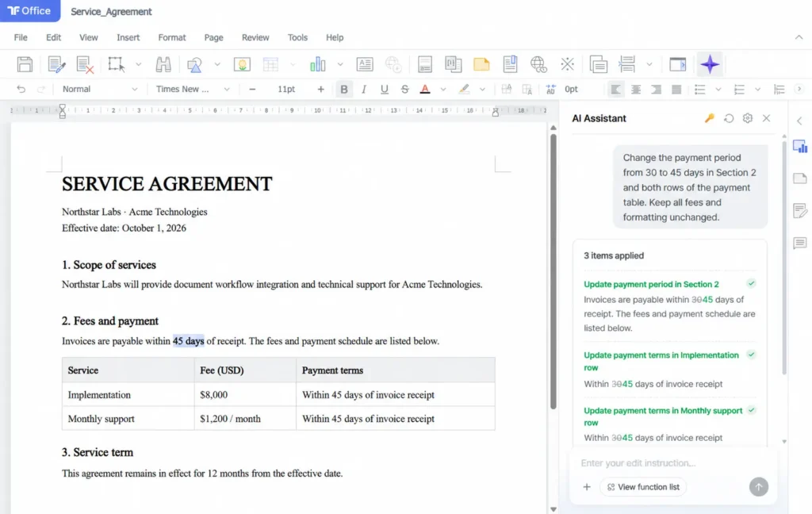Click the wand icon in AI Assistant header
Viewport: 812px width, 514px height.
(710, 118)
